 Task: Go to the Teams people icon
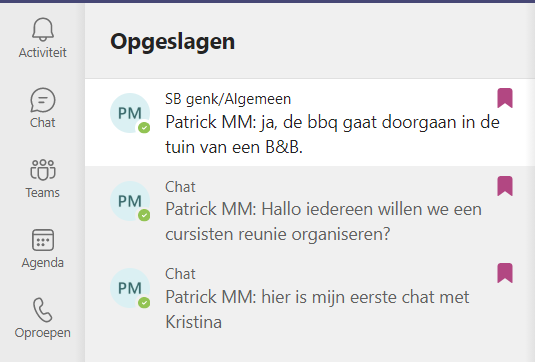tap(43, 170)
